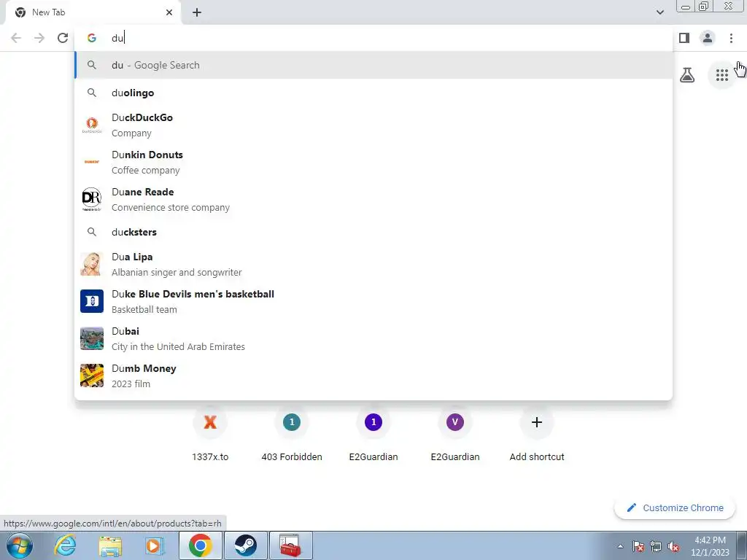Select Duke Blue Devils men's basketball suggestion
747x560 pixels.
(373, 301)
